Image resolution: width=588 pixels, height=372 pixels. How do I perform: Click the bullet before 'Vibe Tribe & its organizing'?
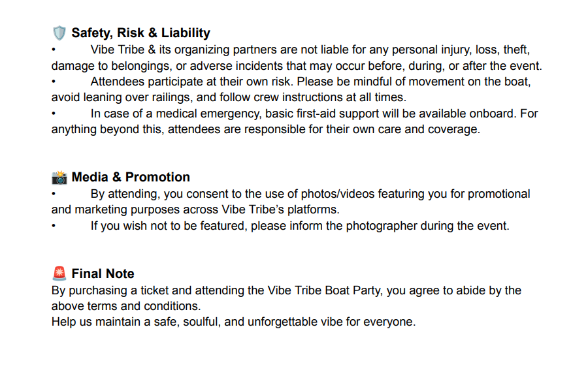pos(54,50)
